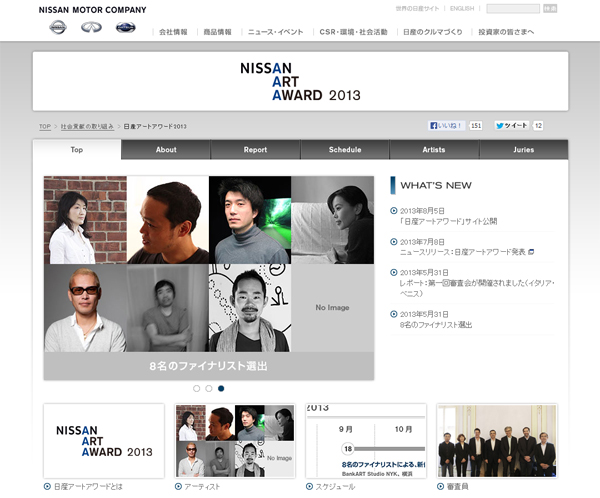Click the Nissan brand logo icon
The width and height of the screenshot is (600, 498).
58,27
